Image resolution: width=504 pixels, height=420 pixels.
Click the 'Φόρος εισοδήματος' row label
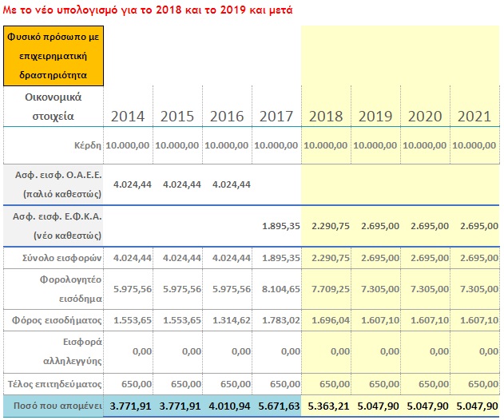[57, 320]
